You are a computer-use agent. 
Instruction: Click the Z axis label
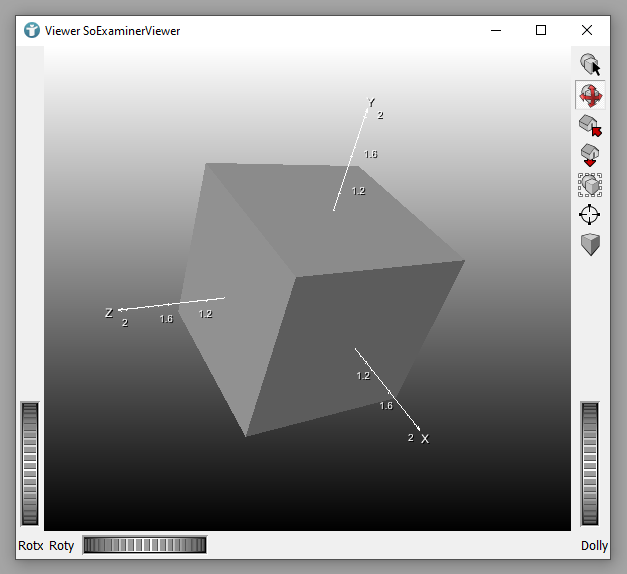tap(109, 313)
